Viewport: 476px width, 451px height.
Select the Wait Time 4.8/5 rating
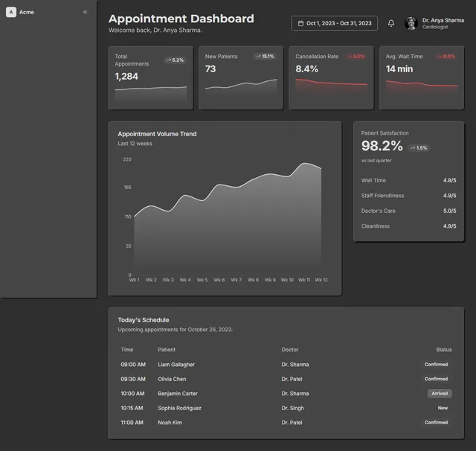(x=408, y=180)
